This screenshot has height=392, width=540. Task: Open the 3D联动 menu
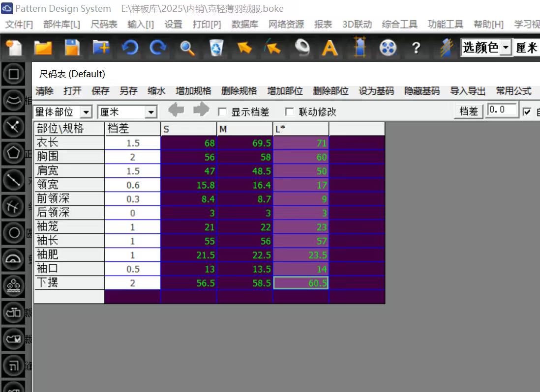[357, 24]
